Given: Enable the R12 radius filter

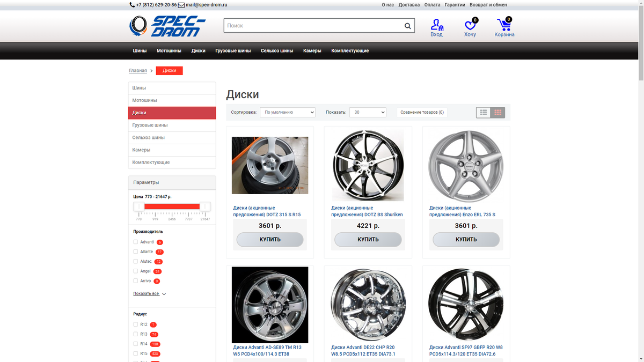Looking at the screenshot, I should [x=136, y=324].
